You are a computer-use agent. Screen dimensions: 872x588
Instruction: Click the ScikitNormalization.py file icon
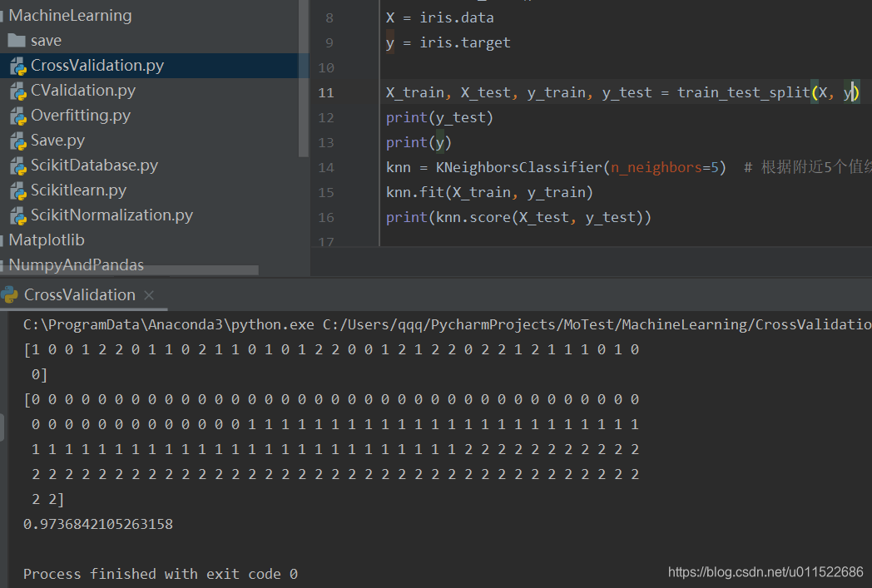pos(18,215)
